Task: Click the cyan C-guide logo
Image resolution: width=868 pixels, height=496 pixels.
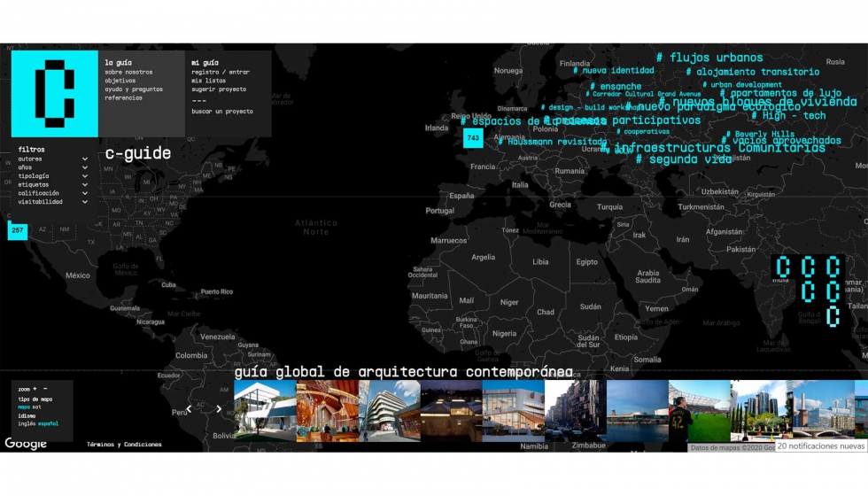Action: pos(54,93)
